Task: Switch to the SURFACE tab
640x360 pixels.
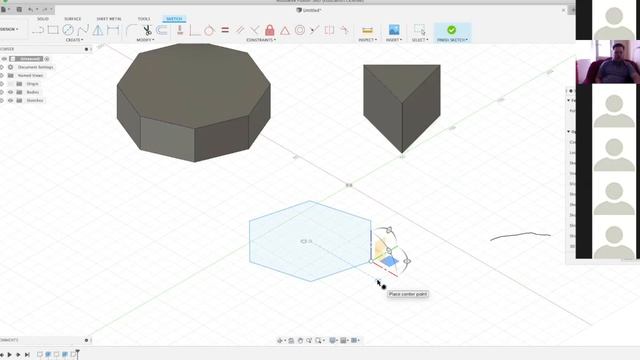Action: tap(72, 19)
